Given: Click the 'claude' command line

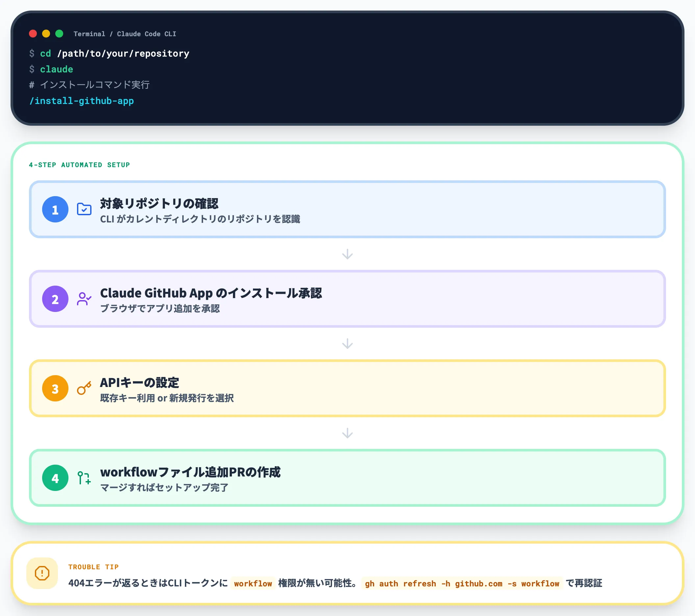Looking at the screenshot, I should pos(51,69).
